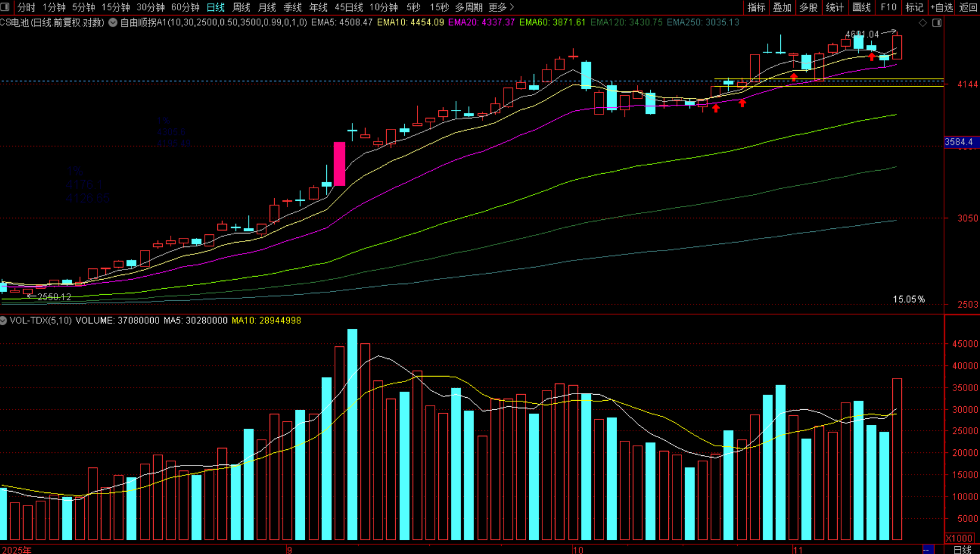Select the 1分钟 period

pyautogui.click(x=53, y=7)
